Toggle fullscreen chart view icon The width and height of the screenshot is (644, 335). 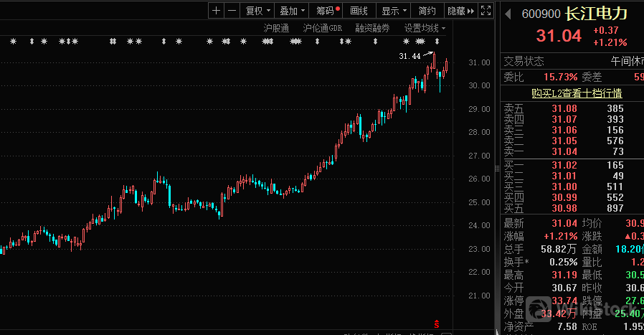[x=486, y=11]
